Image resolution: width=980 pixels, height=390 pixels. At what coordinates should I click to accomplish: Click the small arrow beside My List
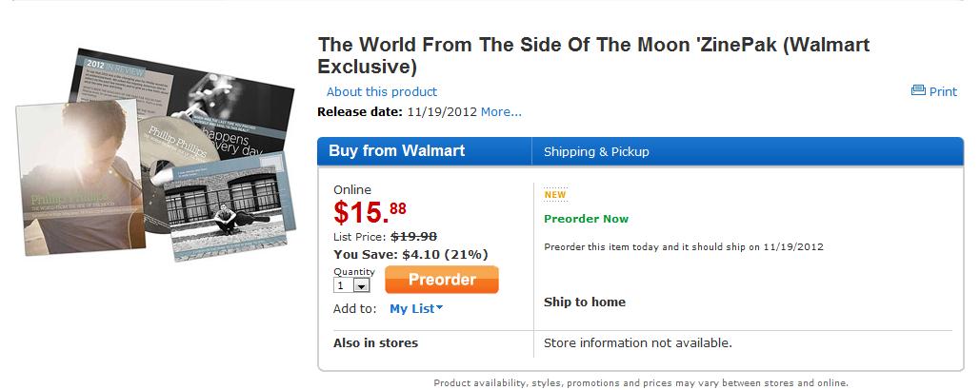(440, 308)
